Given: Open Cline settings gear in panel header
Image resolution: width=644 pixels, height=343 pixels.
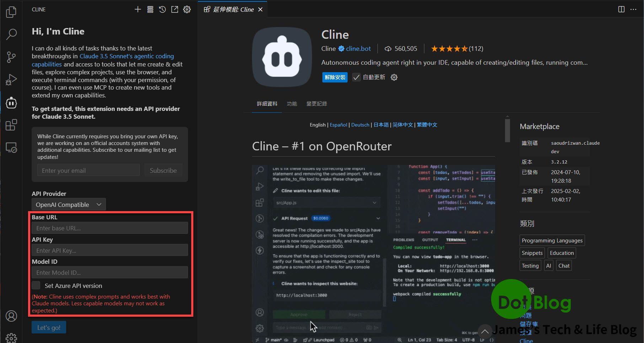Looking at the screenshot, I should pos(187,10).
